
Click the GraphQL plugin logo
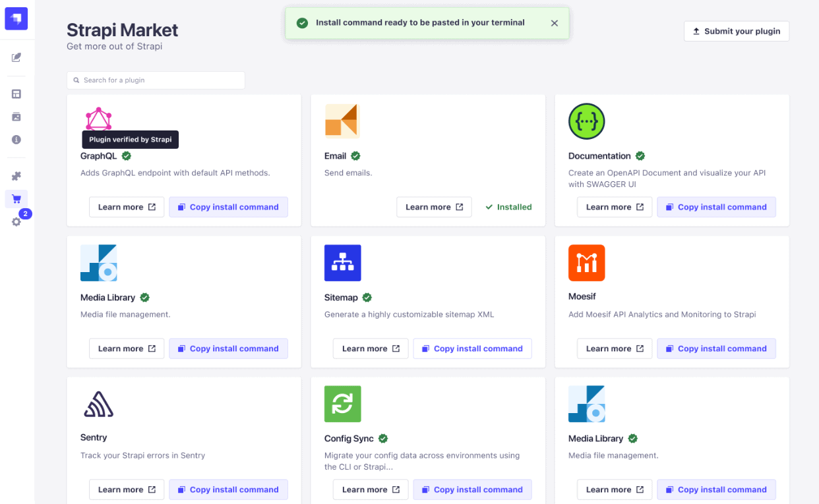(x=99, y=119)
